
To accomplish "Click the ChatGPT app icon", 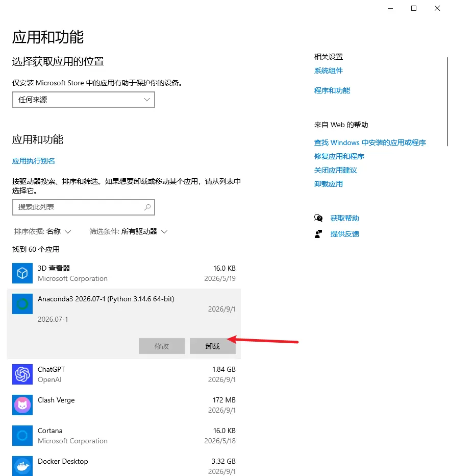I will tap(22, 374).
